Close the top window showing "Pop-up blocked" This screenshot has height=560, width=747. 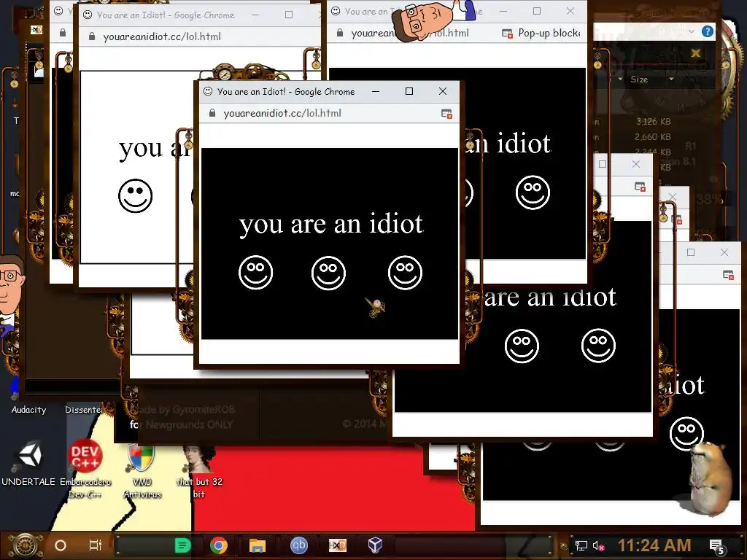pyautogui.click(x=570, y=11)
